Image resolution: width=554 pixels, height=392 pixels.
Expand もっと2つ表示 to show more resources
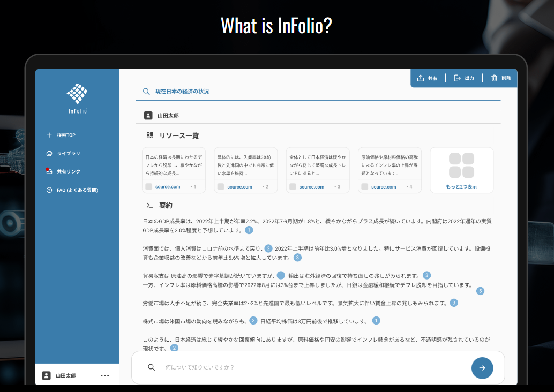point(461,187)
